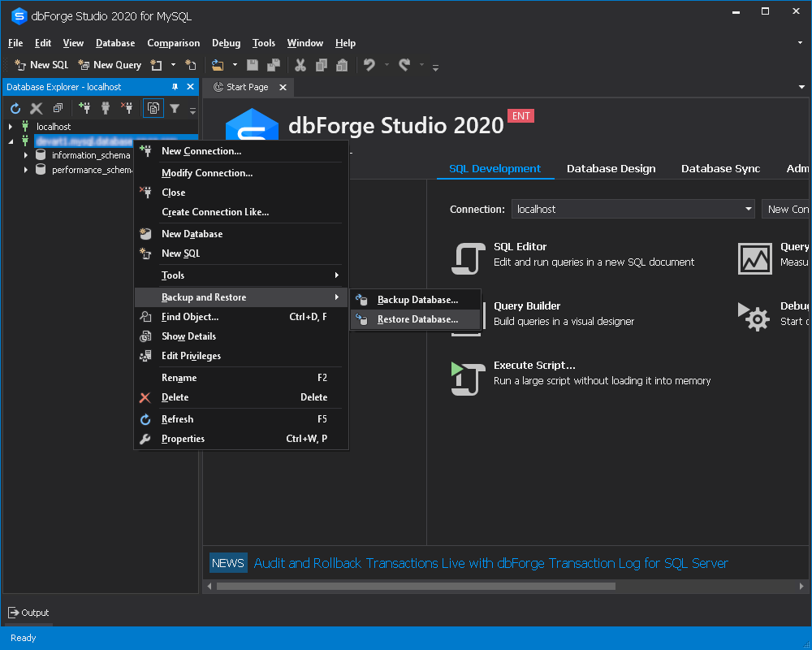Choose Delete in context menu
Screen dimensions: 812x650
pos(241,397)
